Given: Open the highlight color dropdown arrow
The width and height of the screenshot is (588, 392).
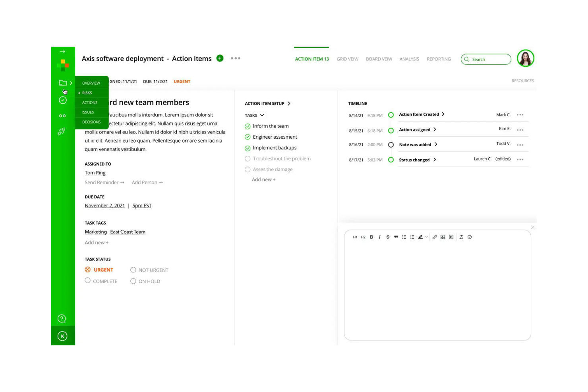Looking at the screenshot, I should pos(427,237).
